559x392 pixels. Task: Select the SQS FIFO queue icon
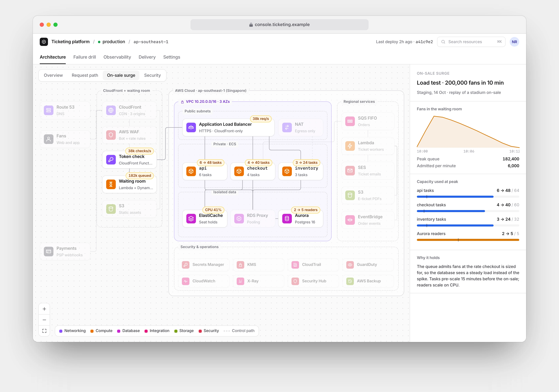pos(350,121)
